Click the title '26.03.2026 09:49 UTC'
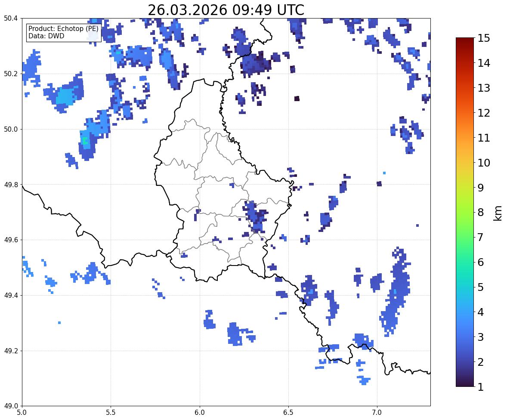 (x=226, y=10)
